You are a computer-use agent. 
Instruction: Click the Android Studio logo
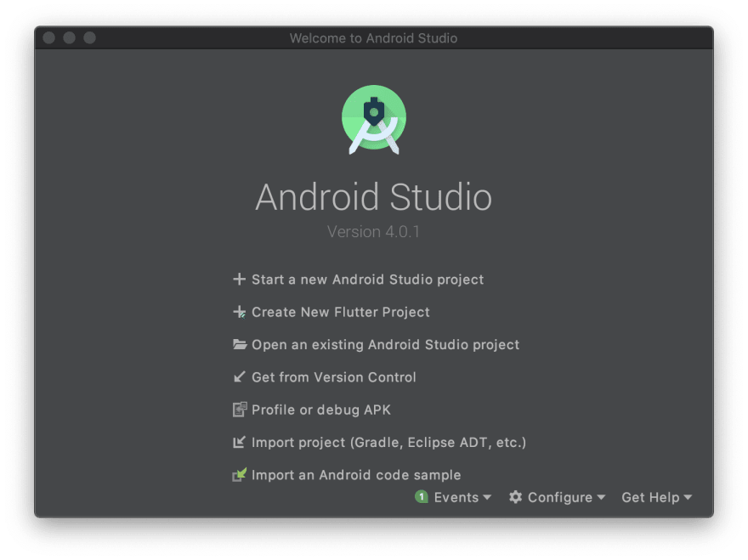tap(373, 120)
